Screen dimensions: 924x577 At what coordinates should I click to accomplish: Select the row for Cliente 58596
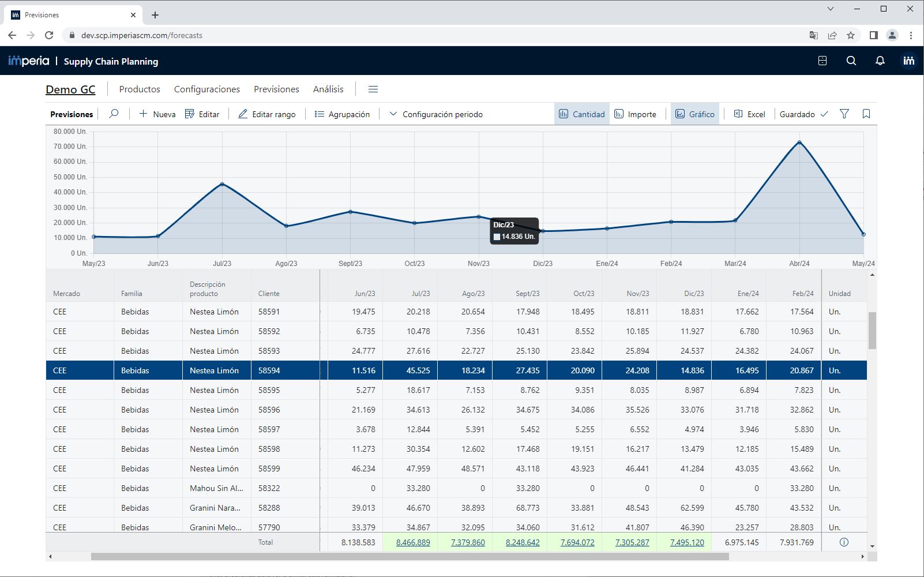tap(456, 410)
